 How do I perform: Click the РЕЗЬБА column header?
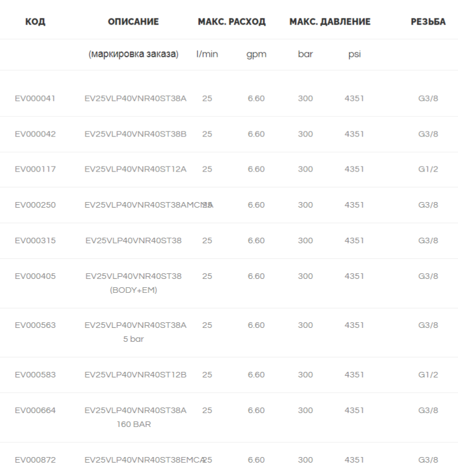(429, 22)
